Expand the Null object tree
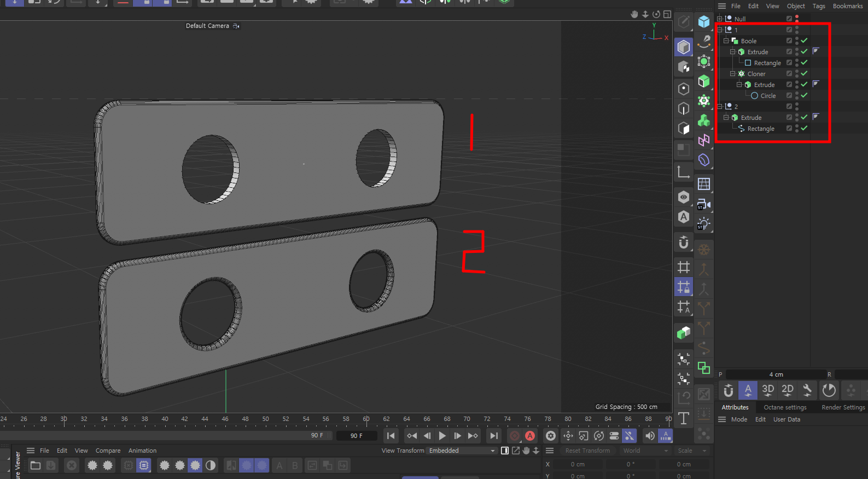This screenshot has height=479, width=868. (x=720, y=19)
